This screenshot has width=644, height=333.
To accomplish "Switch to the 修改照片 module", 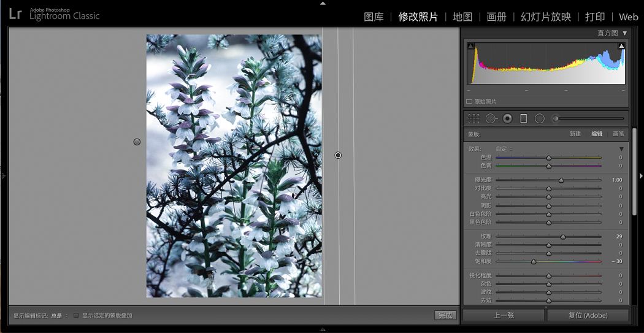I will tap(418, 17).
